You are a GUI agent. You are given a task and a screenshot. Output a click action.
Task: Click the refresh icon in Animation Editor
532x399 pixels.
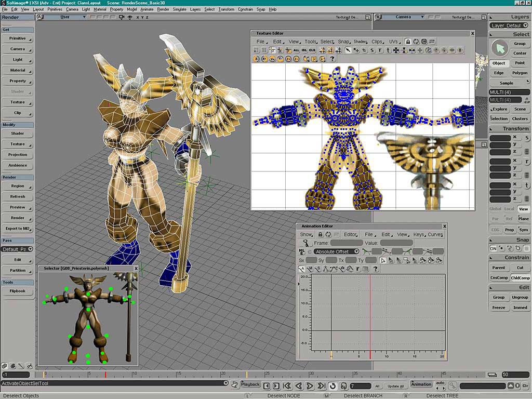328,234
